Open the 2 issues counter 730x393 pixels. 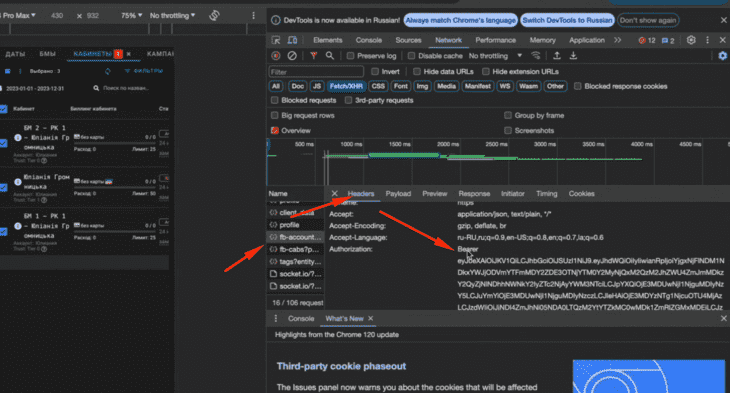(x=668, y=41)
